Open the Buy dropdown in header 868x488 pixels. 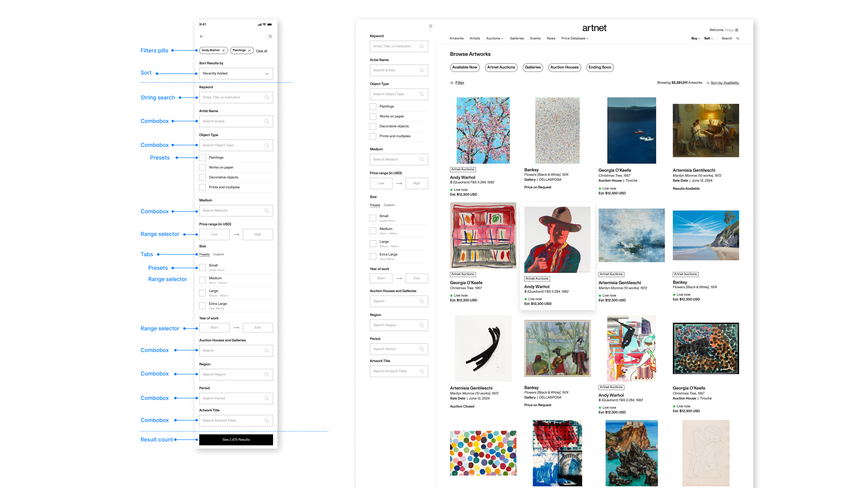(696, 38)
